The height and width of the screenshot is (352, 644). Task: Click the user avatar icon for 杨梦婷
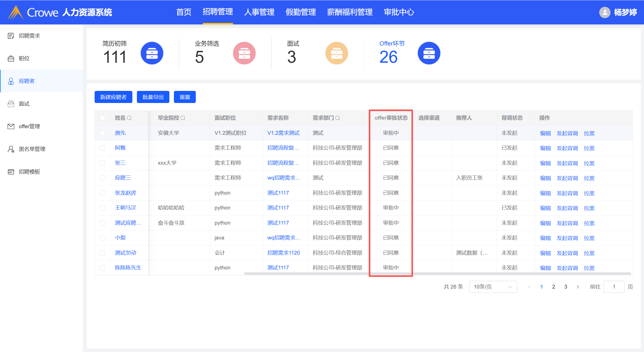[604, 12]
